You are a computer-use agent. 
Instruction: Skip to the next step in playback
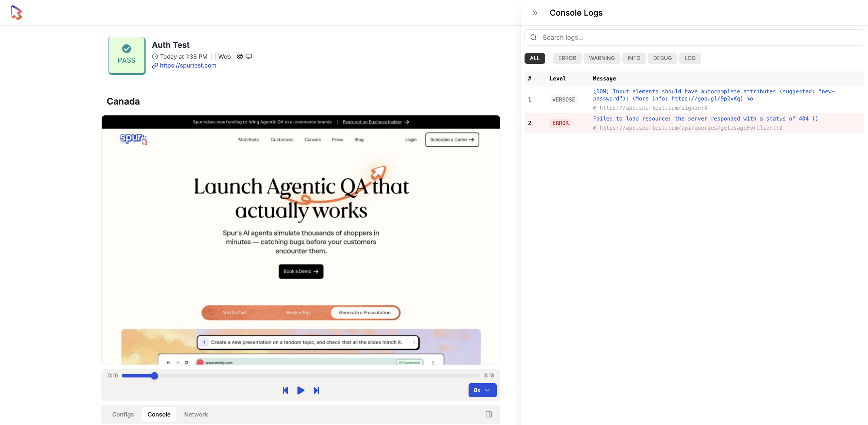pos(316,390)
